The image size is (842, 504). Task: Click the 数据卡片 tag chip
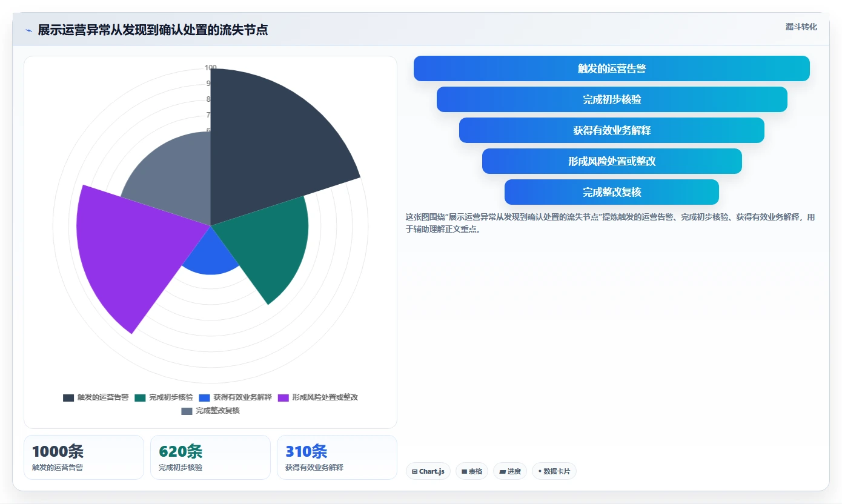click(554, 471)
